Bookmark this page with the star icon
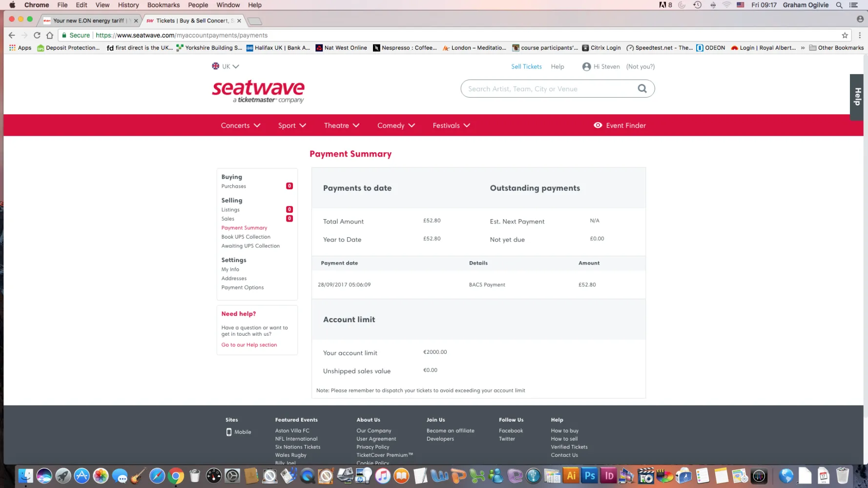Viewport: 868px width, 488px height. [845, 35]
